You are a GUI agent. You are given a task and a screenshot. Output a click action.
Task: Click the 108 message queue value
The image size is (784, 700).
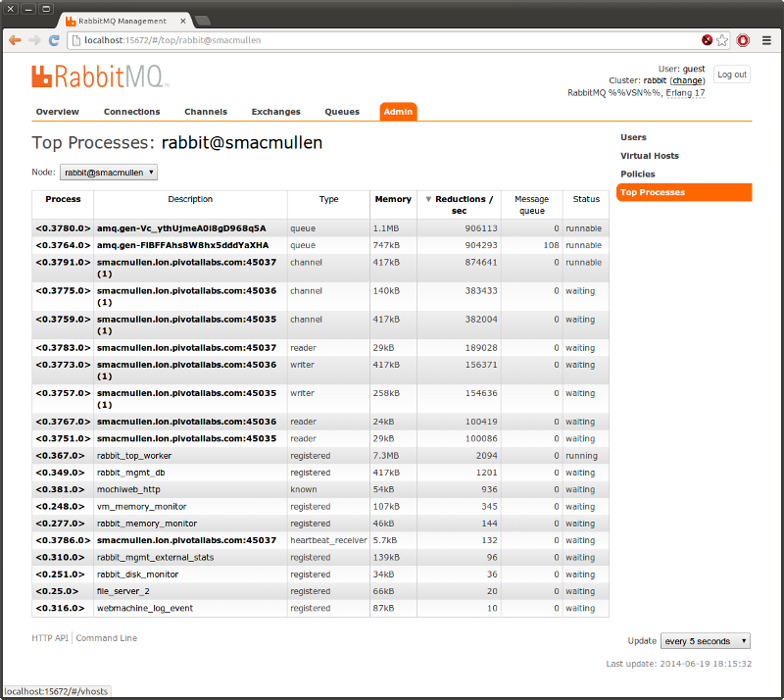tap(551, 245)
